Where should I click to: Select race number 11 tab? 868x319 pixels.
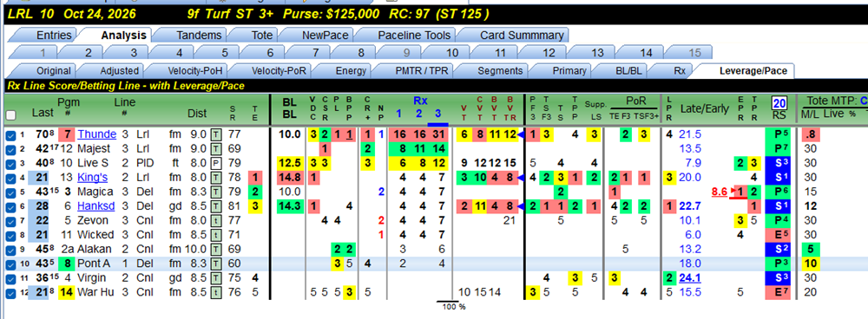501,53
